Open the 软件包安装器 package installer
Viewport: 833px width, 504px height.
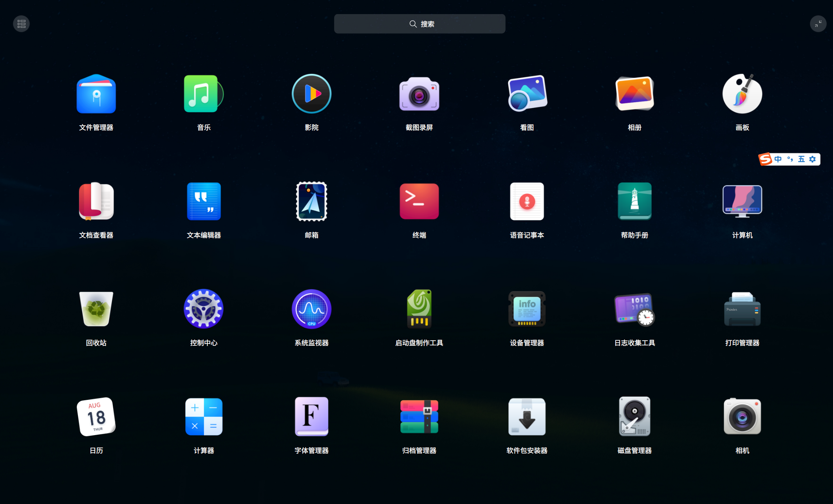(527, 417)
